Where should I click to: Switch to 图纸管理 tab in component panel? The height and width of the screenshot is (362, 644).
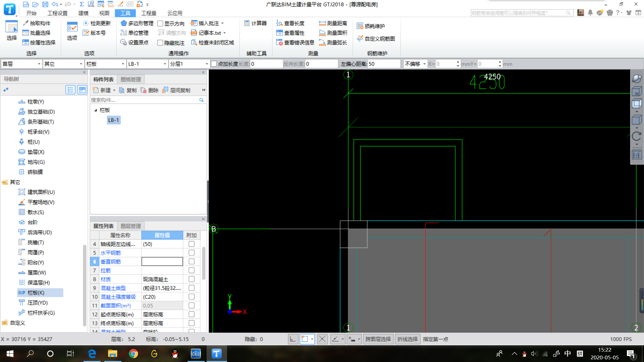pyautogui.click(x=131, y=79)
